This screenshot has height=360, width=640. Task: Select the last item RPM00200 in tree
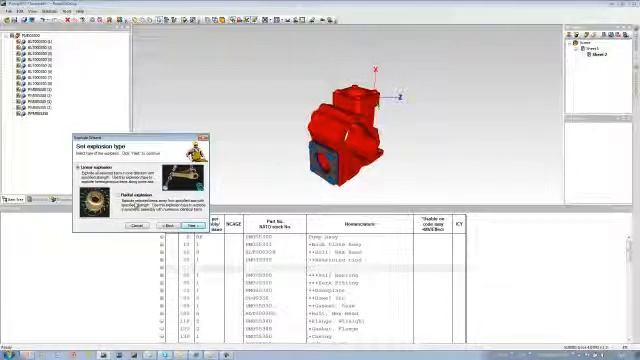[x=38, y=113]
